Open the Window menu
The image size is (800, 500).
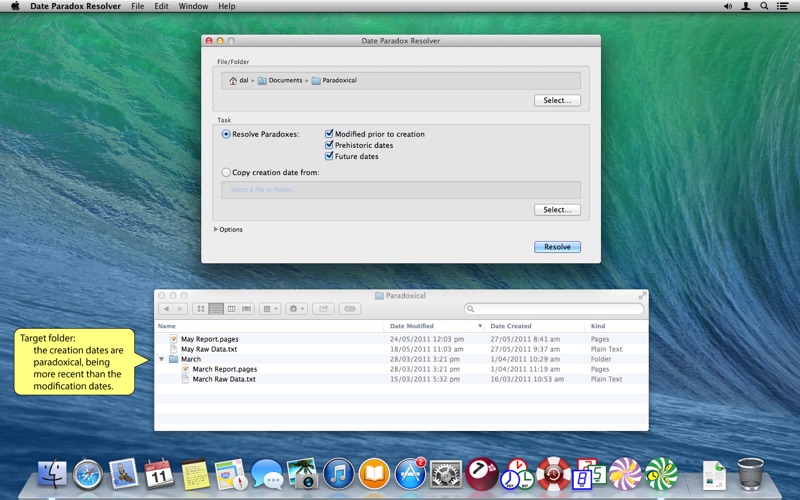pyautogui.click(x=193, y=6)
